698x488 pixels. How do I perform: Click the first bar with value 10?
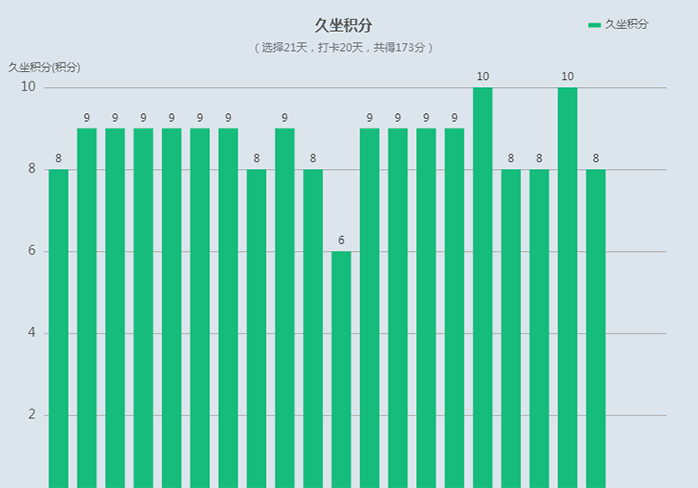click(x=482, y=288)
